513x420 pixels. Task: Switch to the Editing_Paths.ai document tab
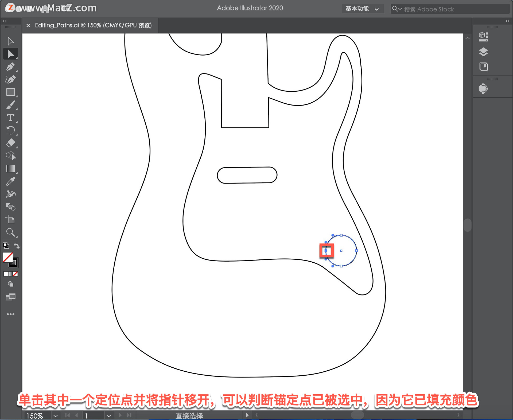coord(93,25)
